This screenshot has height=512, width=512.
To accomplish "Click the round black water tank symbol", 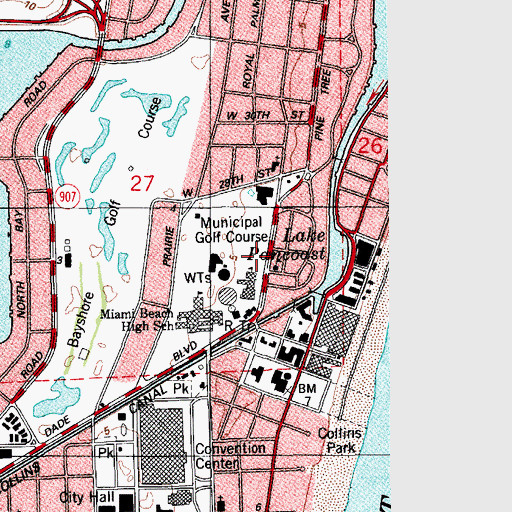I will pyautogui.click(x=224, y=275).
